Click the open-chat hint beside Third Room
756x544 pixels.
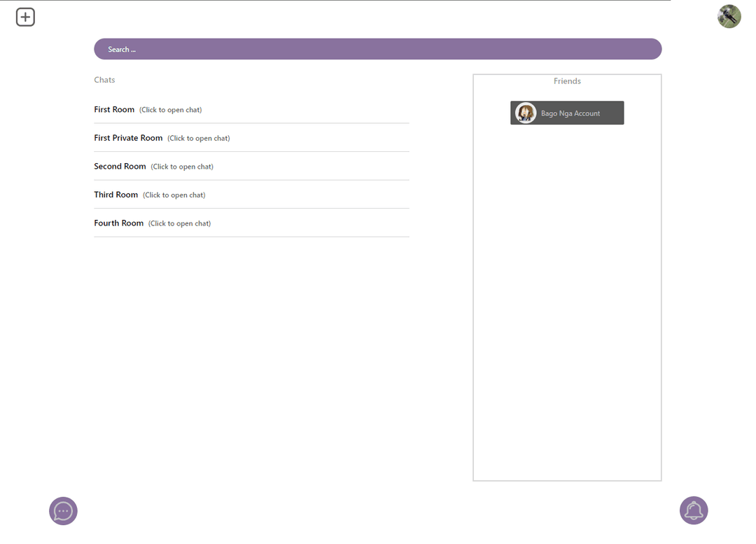(174, 195)
